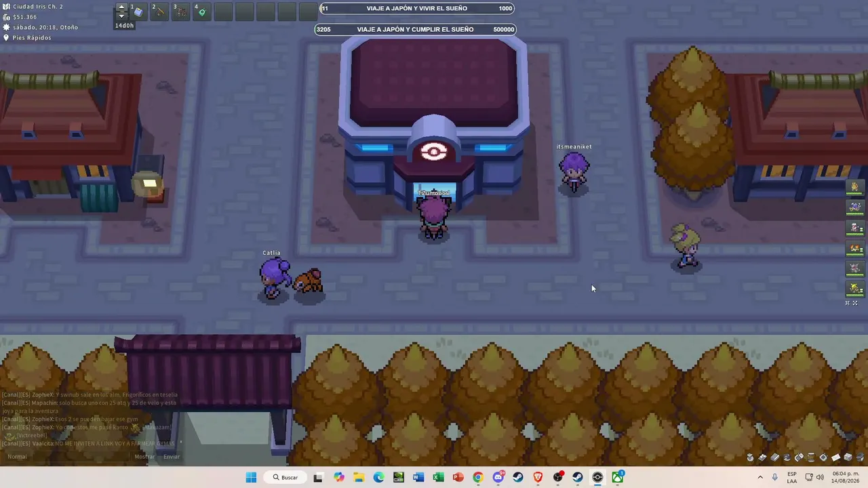Select the third Pokémon in the party sidebar
The height and width of the screenshot is (488, 868).
click(855, 228)
